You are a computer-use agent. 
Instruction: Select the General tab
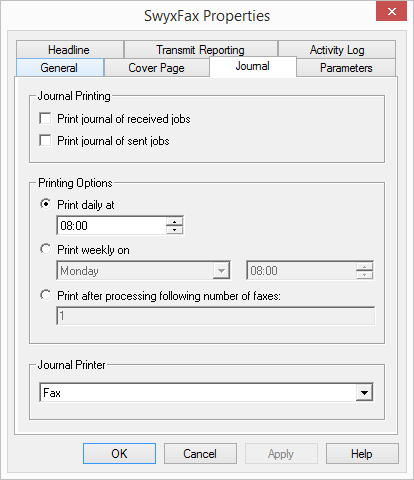pos(60,68)
